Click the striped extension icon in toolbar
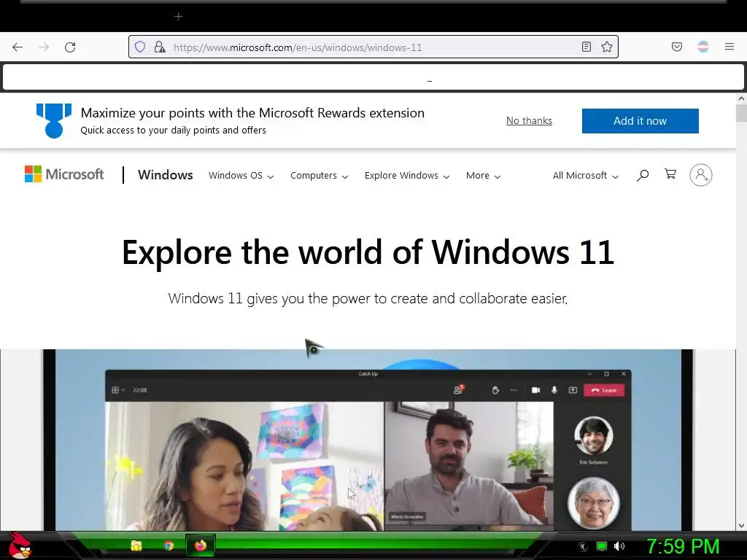 (703, 47)
